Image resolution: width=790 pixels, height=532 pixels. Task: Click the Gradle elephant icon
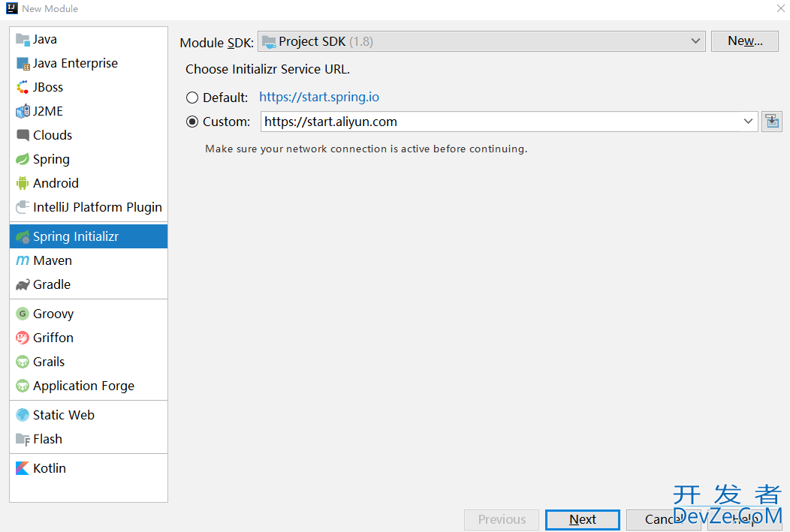coord(23,285)
